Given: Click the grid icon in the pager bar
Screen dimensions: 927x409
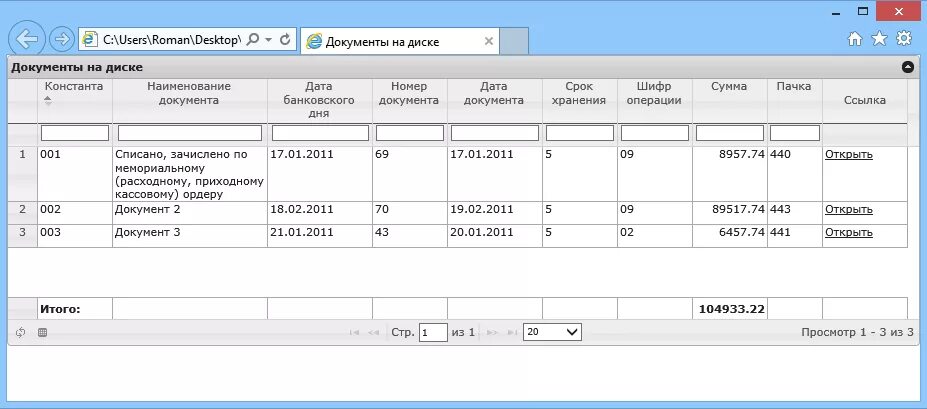Looking at the screenshot, I should click(x=42, y=332).
